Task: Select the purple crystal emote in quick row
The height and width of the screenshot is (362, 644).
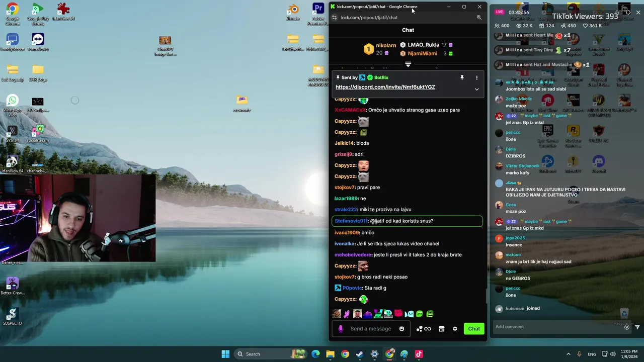Action: click(347, 314)
